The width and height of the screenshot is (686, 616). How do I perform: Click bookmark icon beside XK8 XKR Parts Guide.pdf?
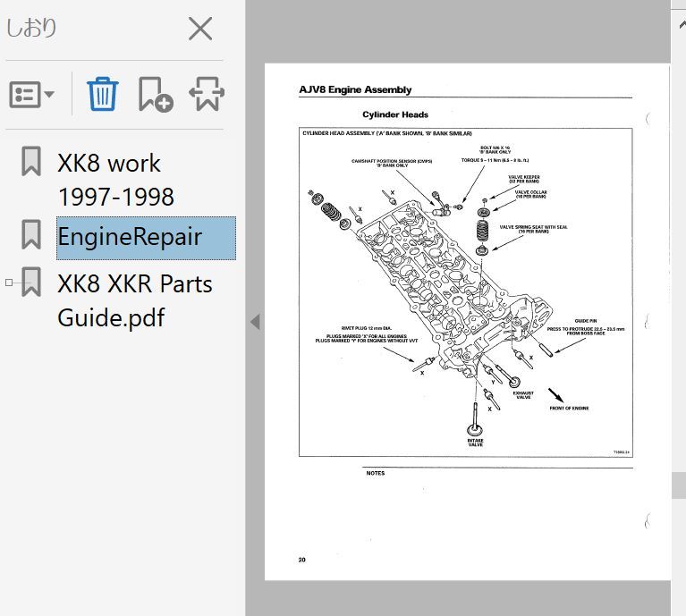[31, 282]
